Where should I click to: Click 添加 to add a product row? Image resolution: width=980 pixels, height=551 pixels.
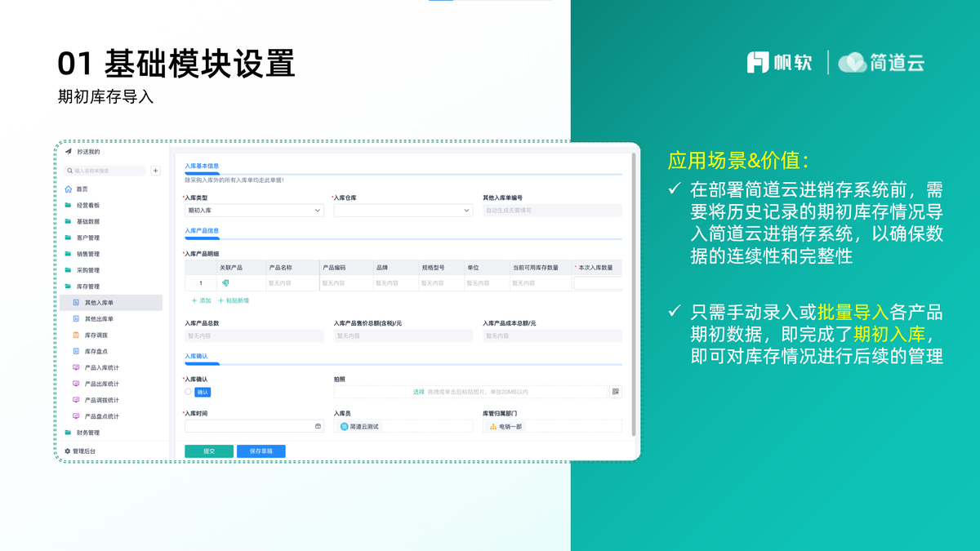pyautogui.click(x=201, y=301)
